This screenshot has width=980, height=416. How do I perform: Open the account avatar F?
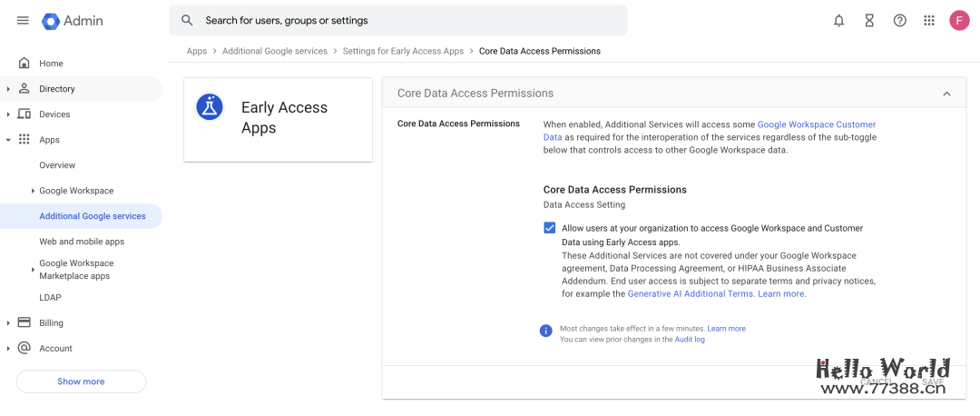click(959, 21)
